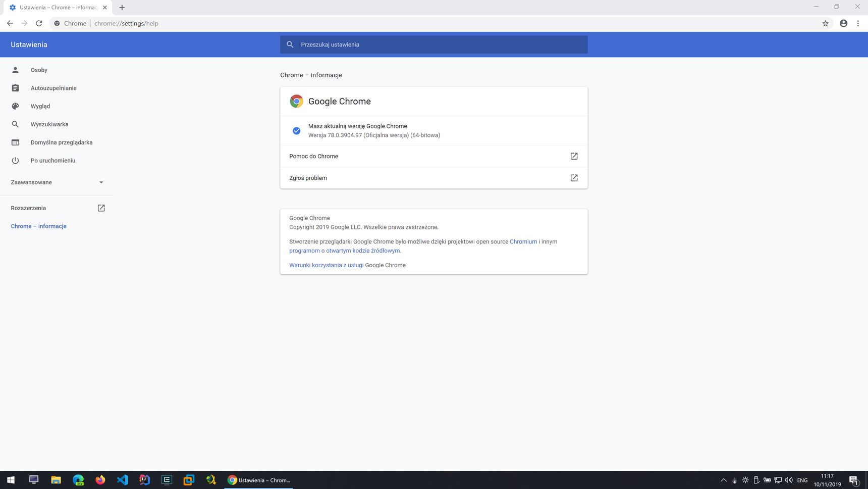Close the Ustawienia tab

click(105, 8)
